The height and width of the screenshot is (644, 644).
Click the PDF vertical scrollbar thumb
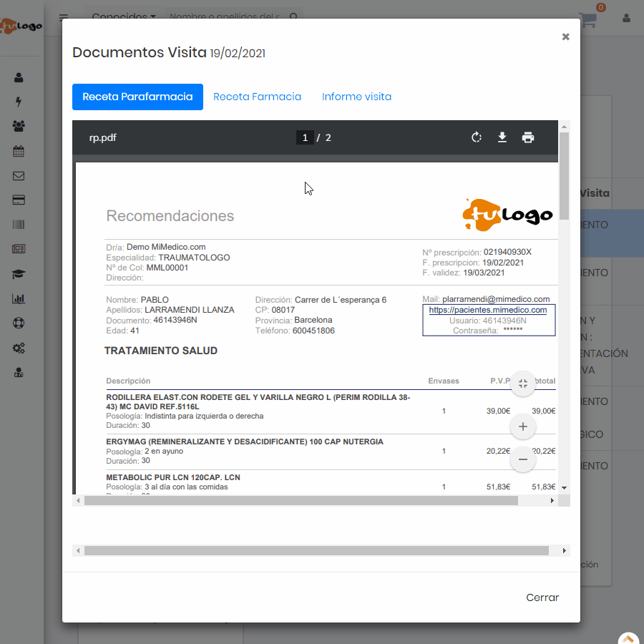pos(564,175)
